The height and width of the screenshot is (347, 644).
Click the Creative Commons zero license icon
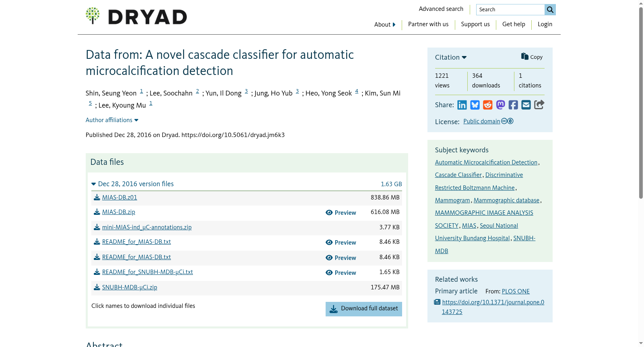[507, 121]
